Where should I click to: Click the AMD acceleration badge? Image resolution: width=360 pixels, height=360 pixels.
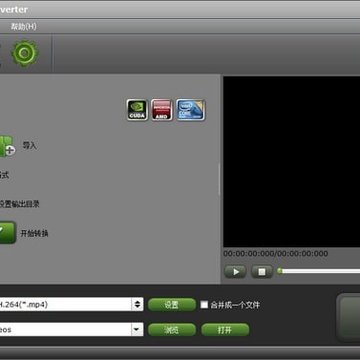coord(162,110)
